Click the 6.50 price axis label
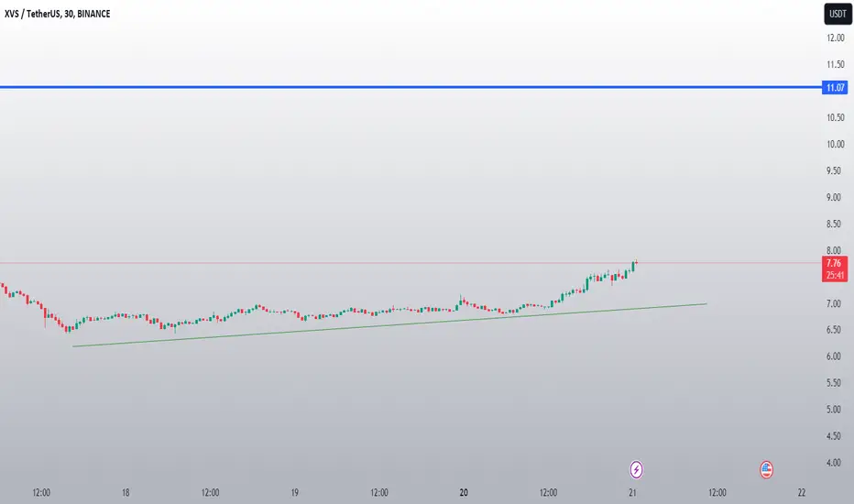 coord(833,330)
